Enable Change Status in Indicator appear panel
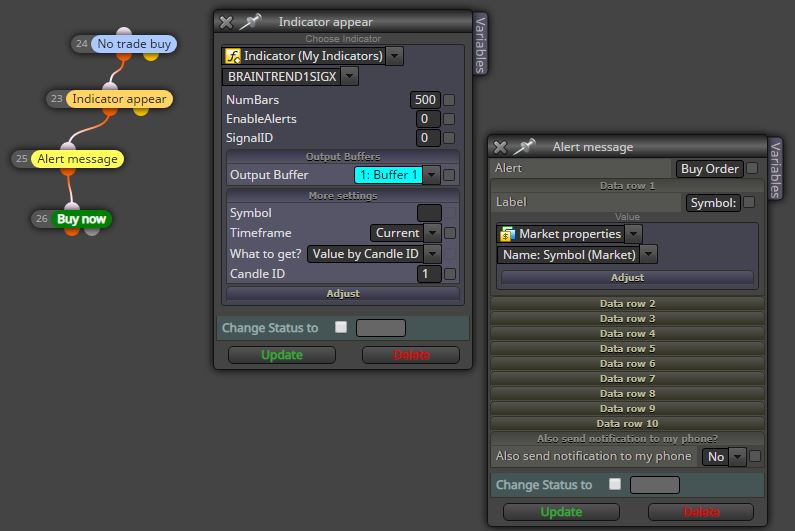The height and width of the screenshot is (531, 795). [341, 327]
